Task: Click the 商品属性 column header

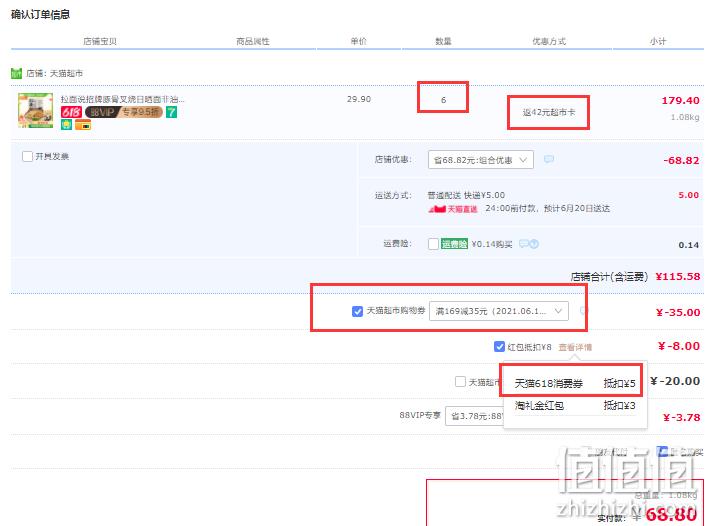Action: click(x=253, y=41)
